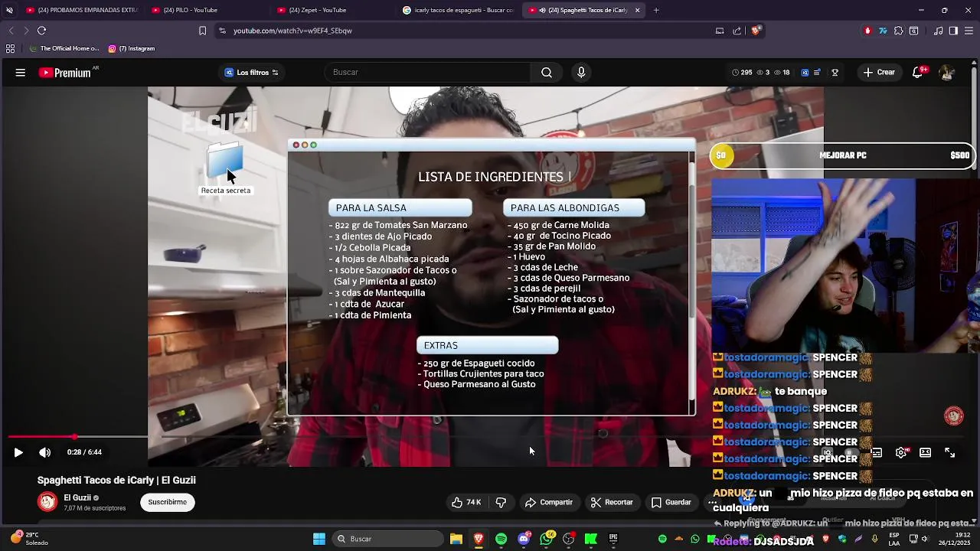980x551 pixels.
Task: Click the Crear button
Action: tap(879, 72)
